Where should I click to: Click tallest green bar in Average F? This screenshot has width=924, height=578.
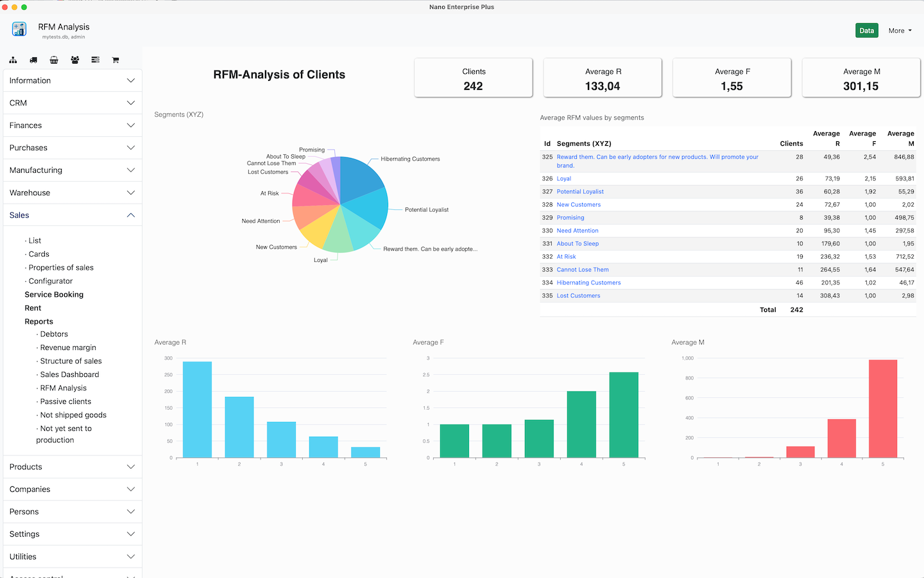[x=624, y=415]
